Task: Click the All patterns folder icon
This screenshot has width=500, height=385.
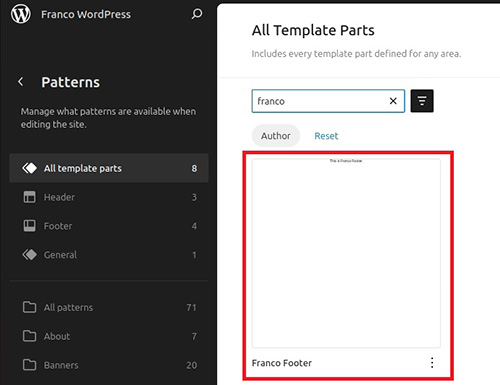Action: [29, 307]
